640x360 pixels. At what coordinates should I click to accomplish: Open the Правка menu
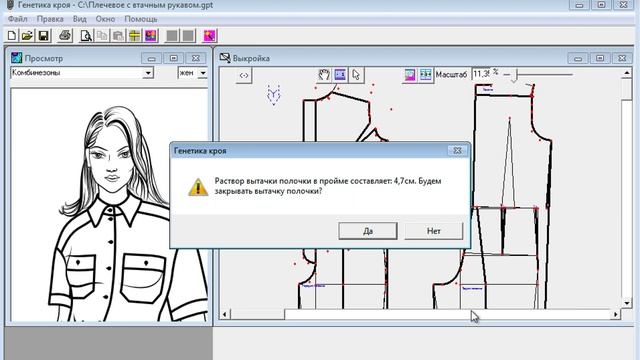50,19
